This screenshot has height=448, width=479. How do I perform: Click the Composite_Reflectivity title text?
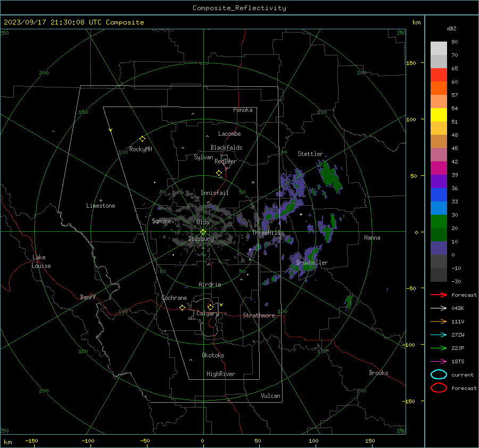239,8
